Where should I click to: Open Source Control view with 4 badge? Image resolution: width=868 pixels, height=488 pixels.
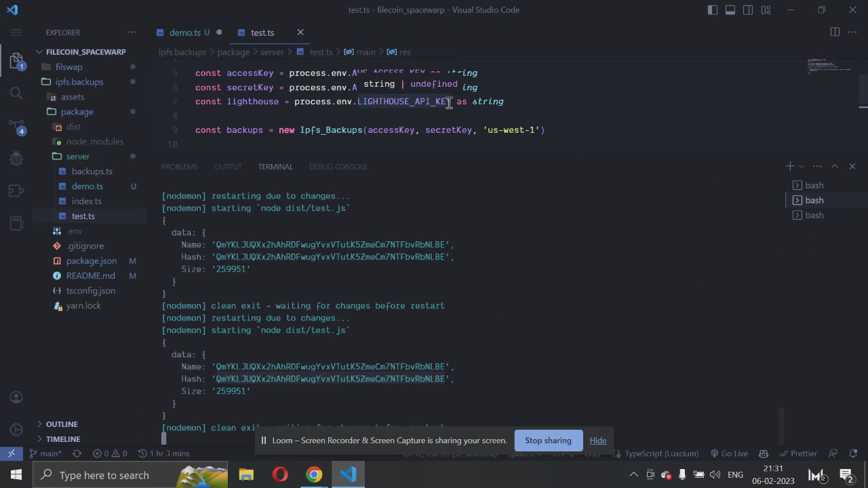pos(16,126)
